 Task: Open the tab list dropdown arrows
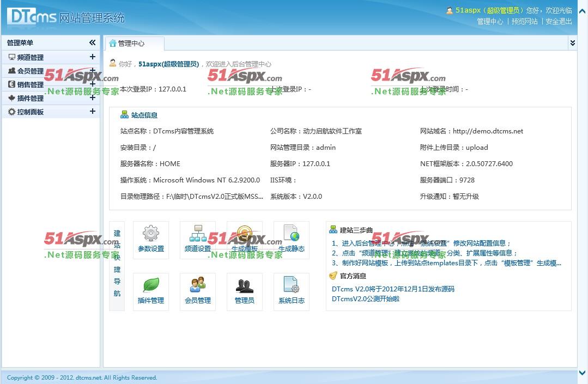click(x=573, y=42)
